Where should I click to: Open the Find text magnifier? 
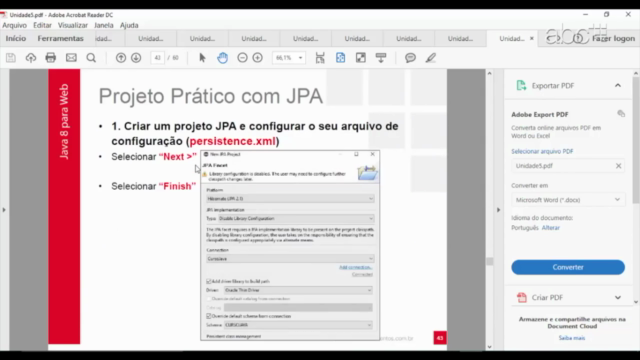[91, 58]
